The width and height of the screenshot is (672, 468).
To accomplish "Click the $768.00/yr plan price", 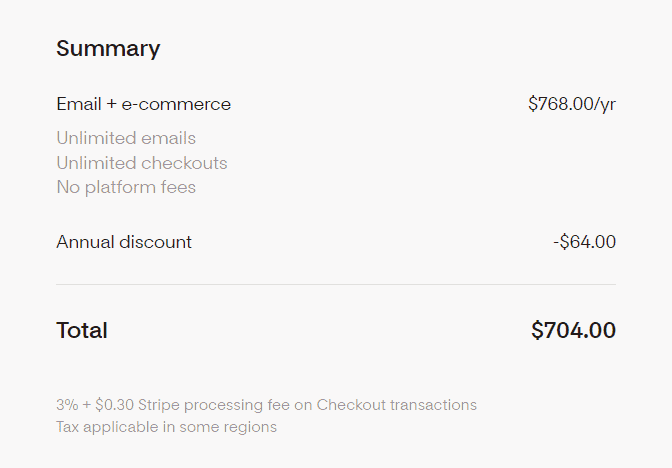I will point(572,104).
